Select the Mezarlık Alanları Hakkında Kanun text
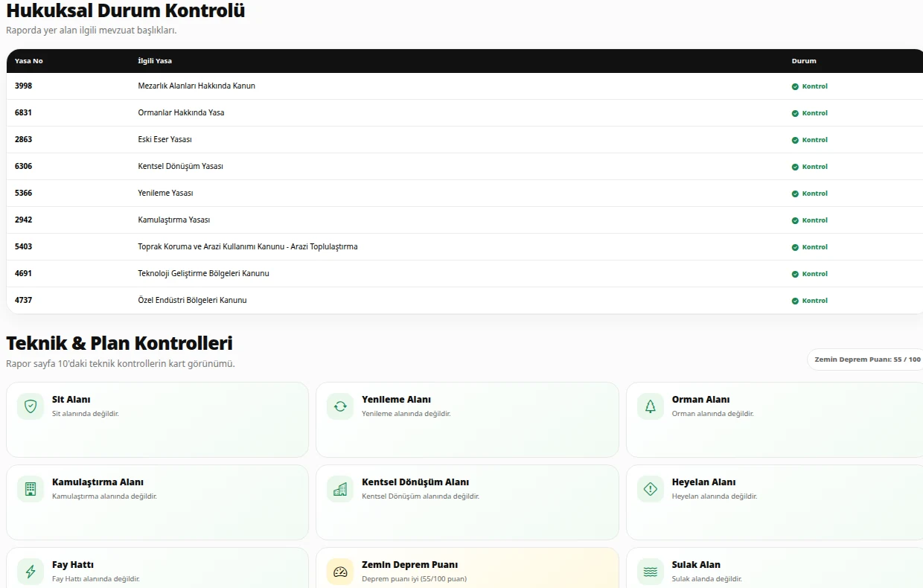The width and height of the screenshot is (923, 588). point(197,86)
